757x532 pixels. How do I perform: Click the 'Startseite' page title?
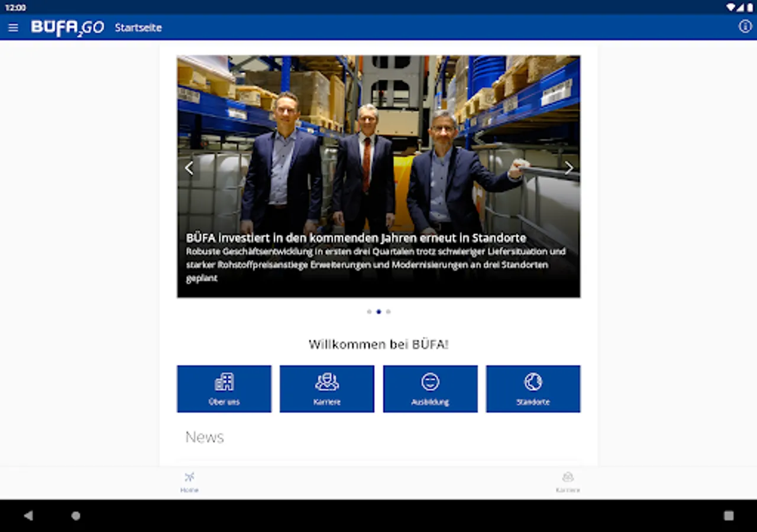(x=138, y=28)
